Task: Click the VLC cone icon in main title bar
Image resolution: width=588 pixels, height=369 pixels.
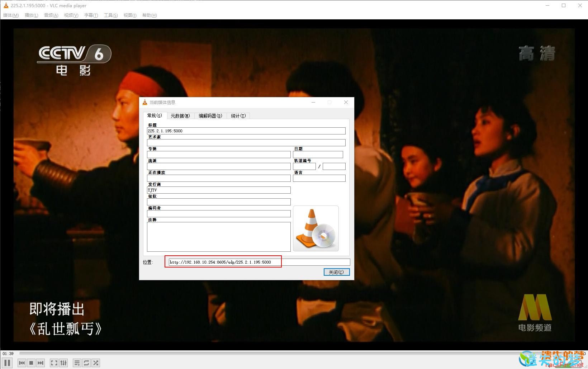Action: pyautogui.click(x=6, y=5)
